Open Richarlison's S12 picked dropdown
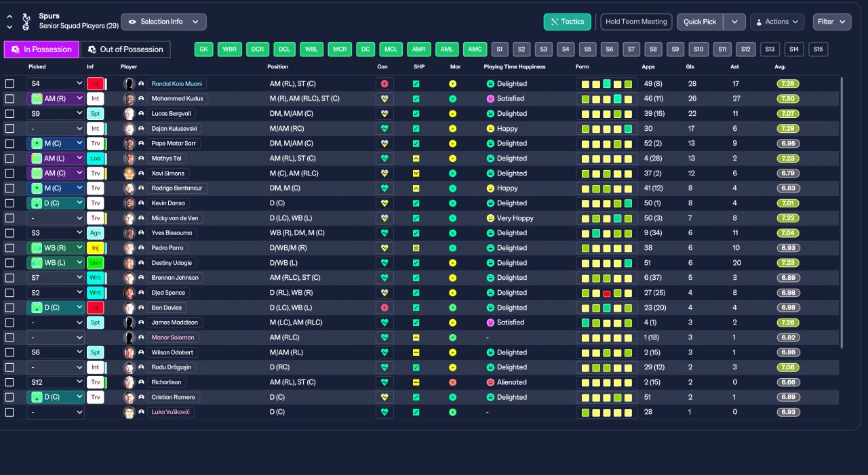This screenshot has width=868, height=475. (56, 382)
